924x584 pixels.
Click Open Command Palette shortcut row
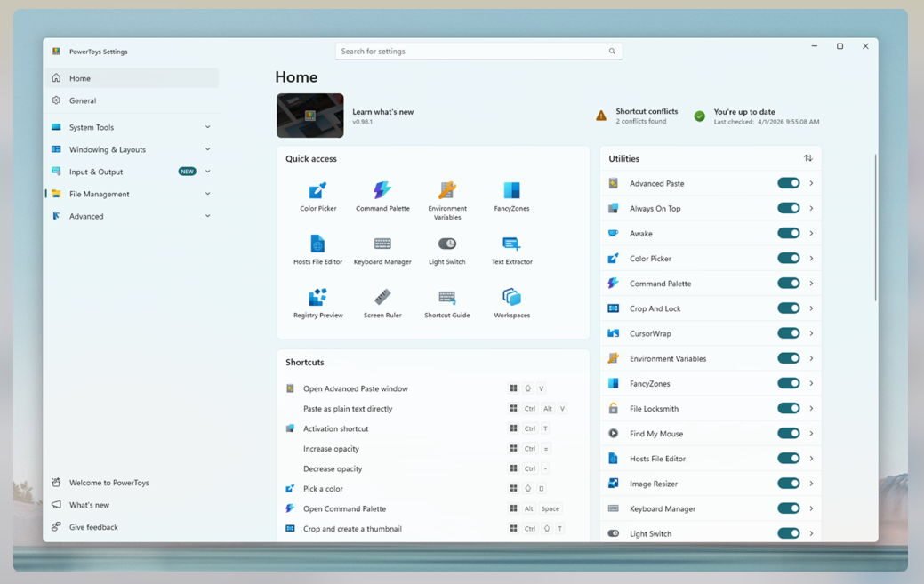(x=433, y=508)
